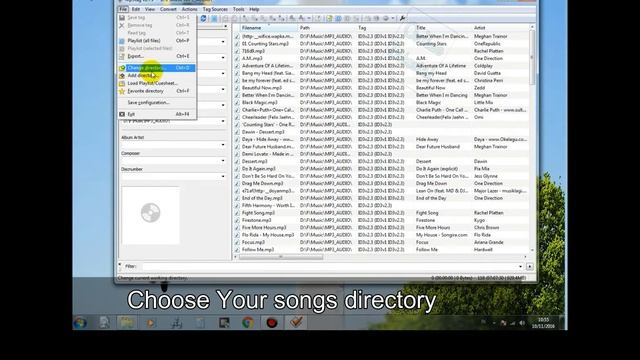Image resolution: width=640 pixels, height=360 pixels.
Task: Open Options with the wrench toolbar icon
Action: [402, 18]
